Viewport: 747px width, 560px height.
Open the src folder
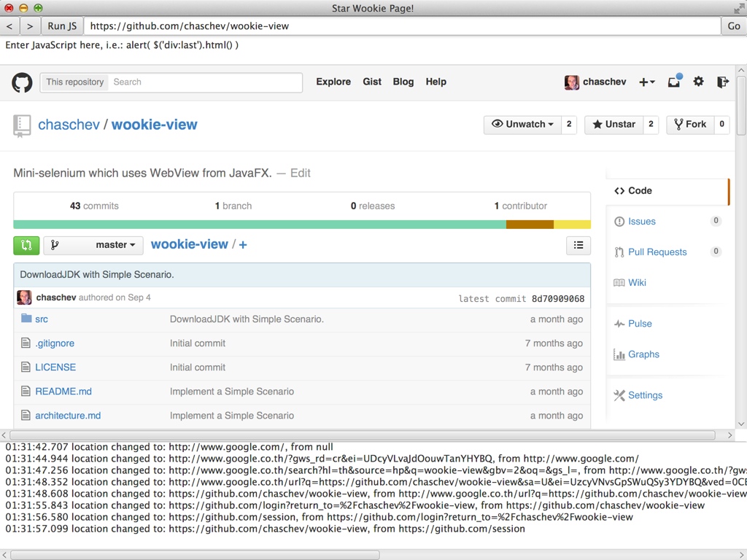point(42,319)
